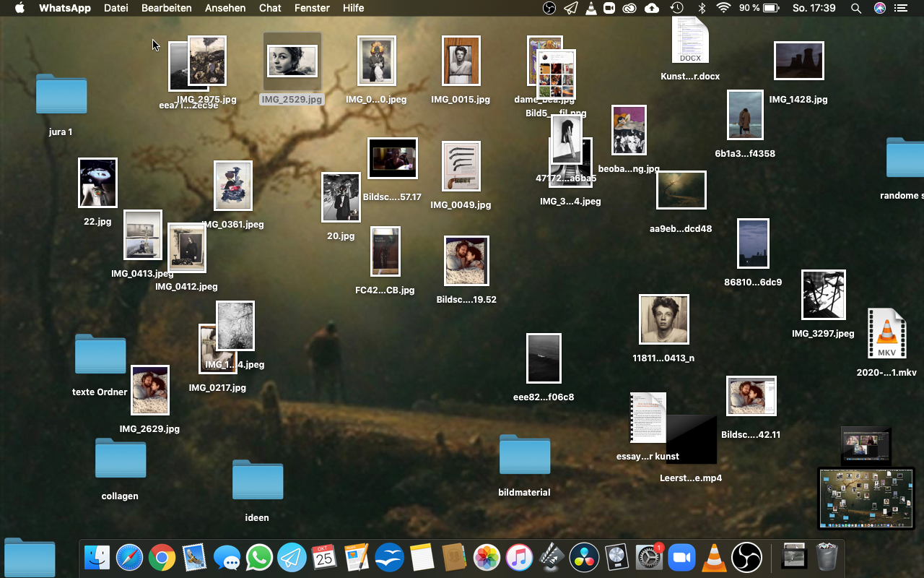Open Notification Center list icon

(x=900, y=8)
